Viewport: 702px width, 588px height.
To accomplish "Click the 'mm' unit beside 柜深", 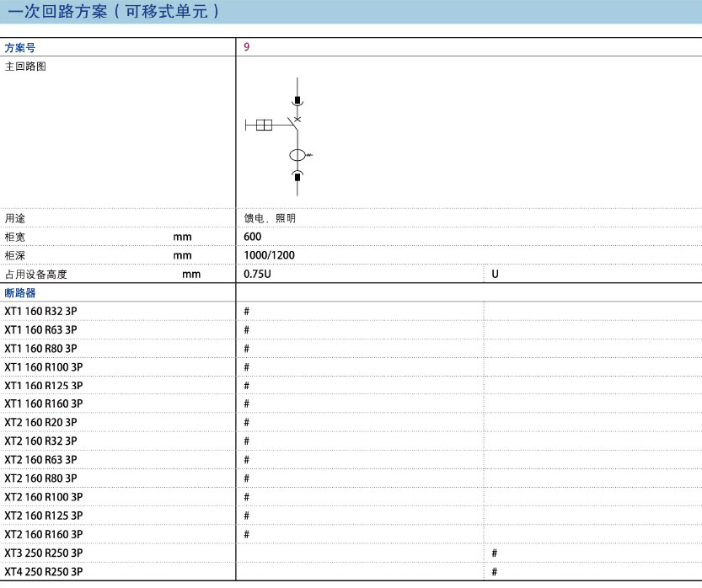I will [x=183, y=256].
